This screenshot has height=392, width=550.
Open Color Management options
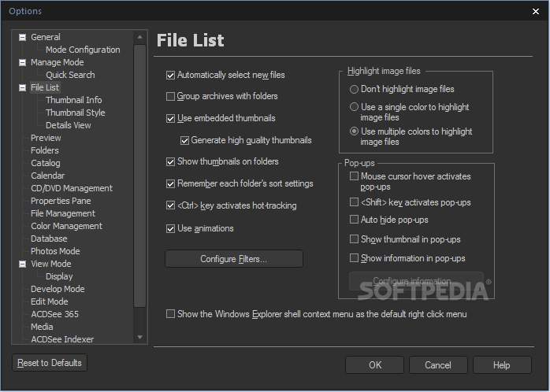(x=66, y=226)
